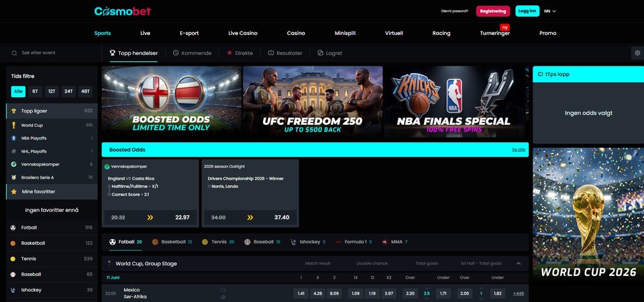644x302 pixels.
Task: Switch to the Kommende tab
Action: click(x=193, y=53)
